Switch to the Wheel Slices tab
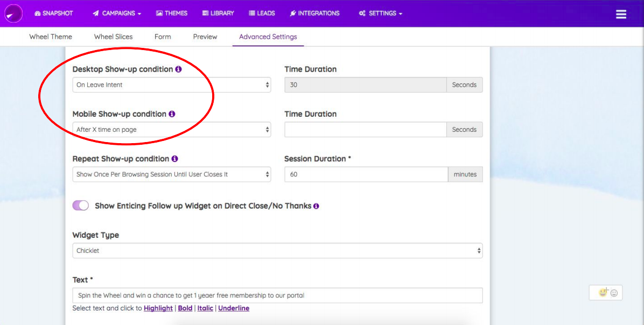Viewport: 644px width, 325px height. tap(114, 37)
